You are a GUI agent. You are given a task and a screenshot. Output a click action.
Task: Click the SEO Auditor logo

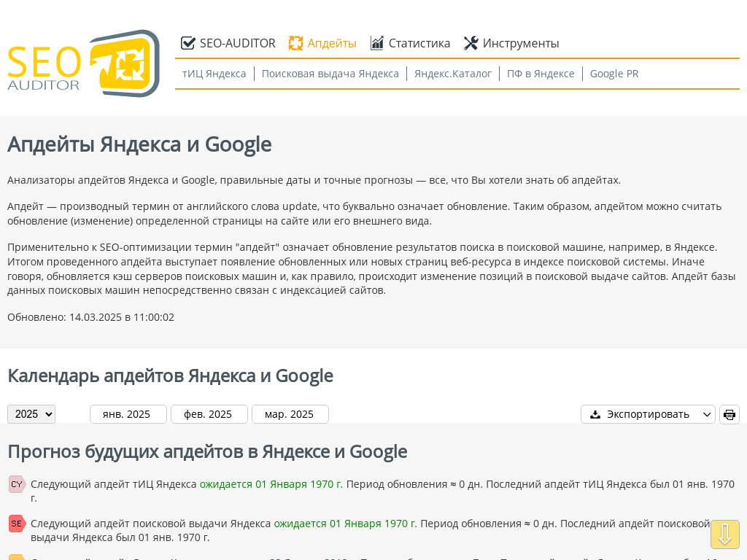click(x=83, y=63)
